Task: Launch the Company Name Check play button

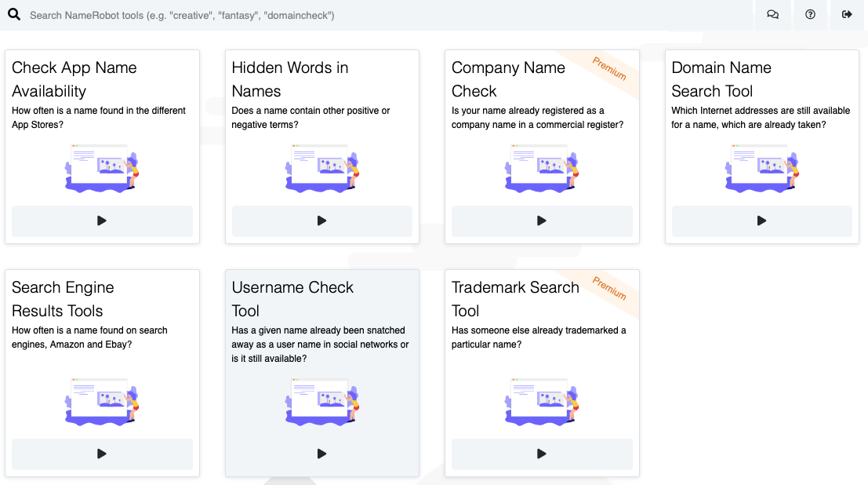Action: [542, 221]
